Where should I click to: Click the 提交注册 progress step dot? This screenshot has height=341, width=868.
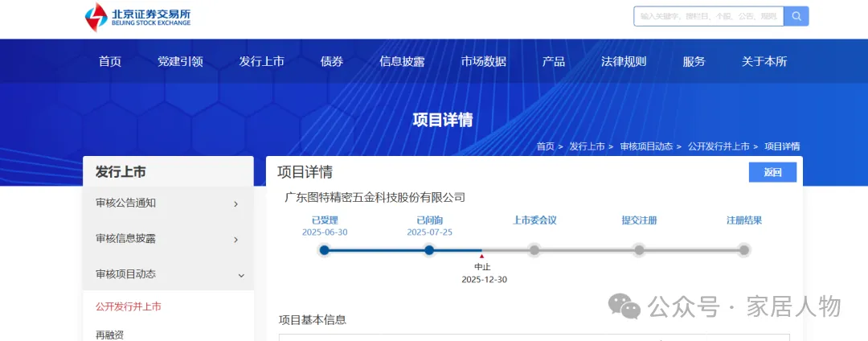(x=640, y=250)
